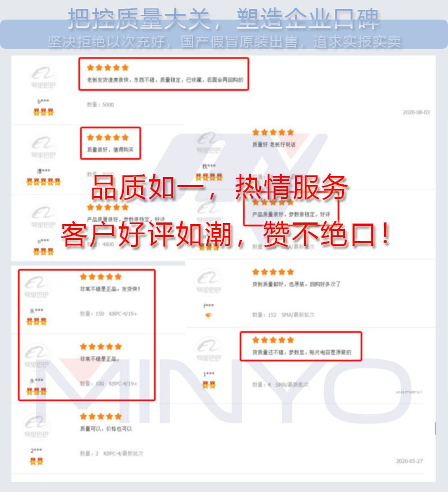Open the review starting 老板发货速度很快
Image resolution: width=448 pixels, height=492 pixels.
point(165,80)
